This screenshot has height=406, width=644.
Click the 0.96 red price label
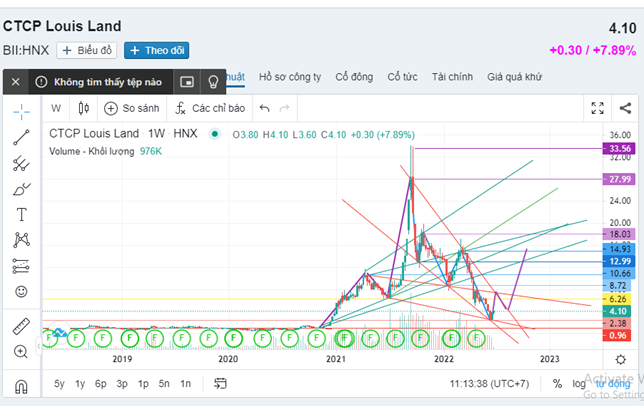tap(617, 335)
